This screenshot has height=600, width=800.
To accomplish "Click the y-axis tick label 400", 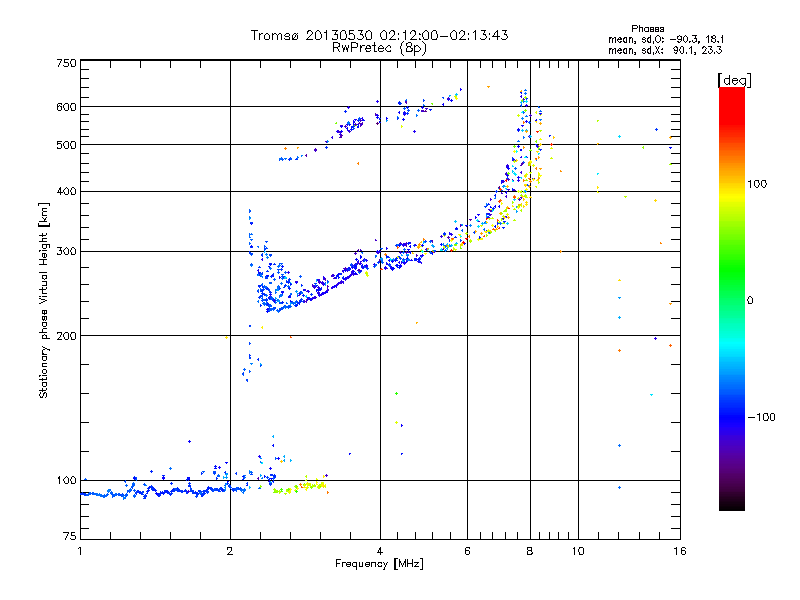I will 66,191.
